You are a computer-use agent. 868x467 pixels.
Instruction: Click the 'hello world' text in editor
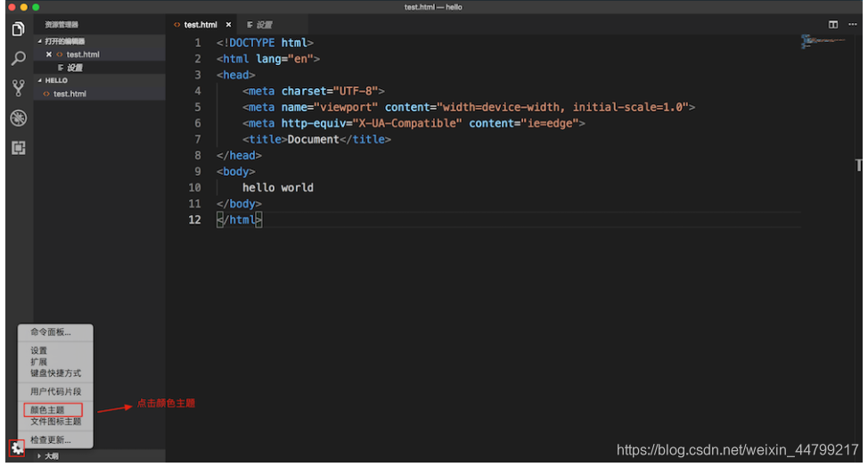278,187
